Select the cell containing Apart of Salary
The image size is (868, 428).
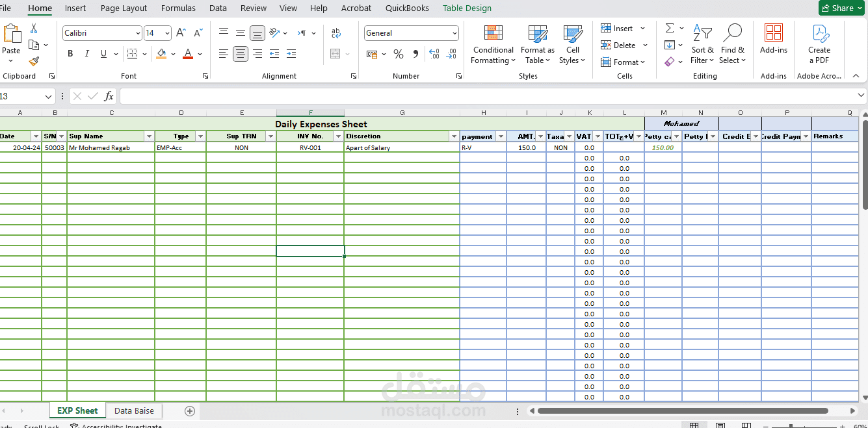point(402,147)
